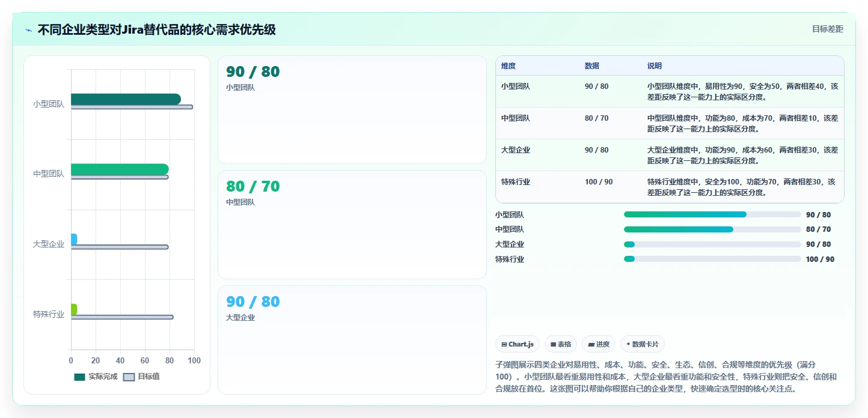Click the 特殊行业 cell in the table
The height and width of the screenshot is (418, 868).
[516, 182]
